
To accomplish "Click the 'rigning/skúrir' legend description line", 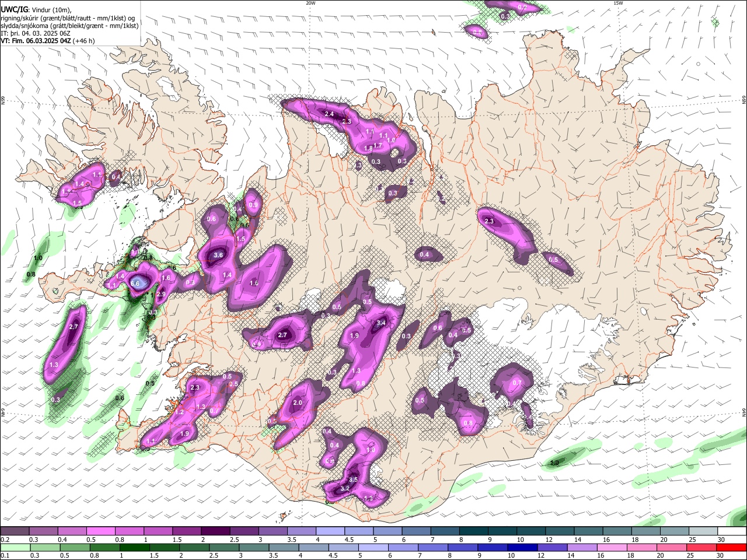I will 67,17.
